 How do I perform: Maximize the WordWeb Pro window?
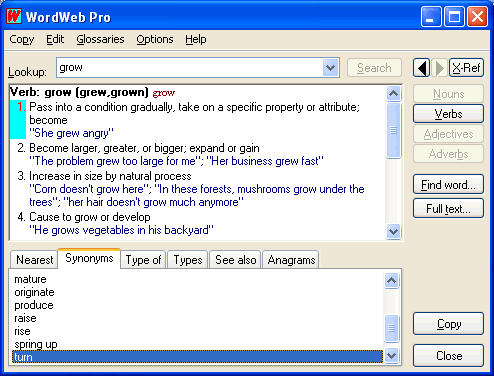pyautogui.click(x=454, y=17)
